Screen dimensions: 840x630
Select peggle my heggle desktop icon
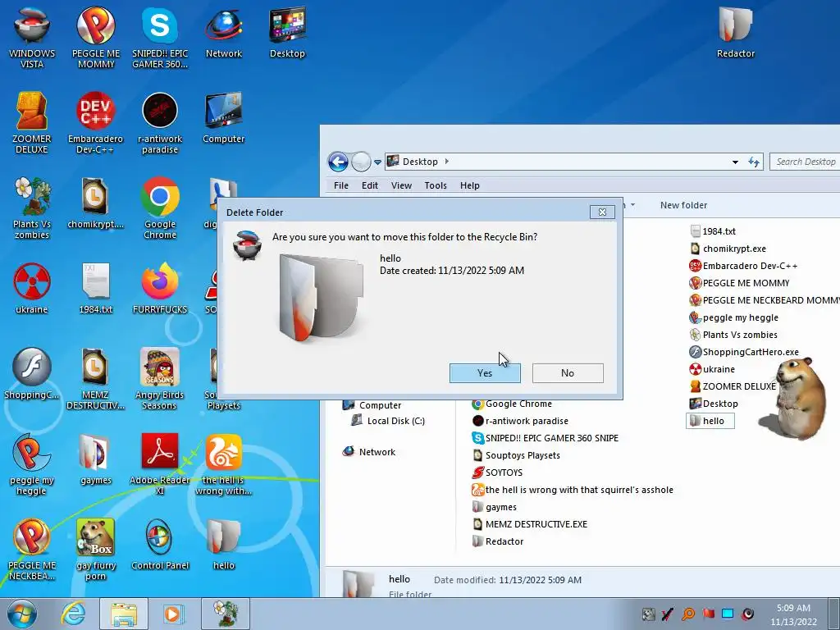coord(32,464)
